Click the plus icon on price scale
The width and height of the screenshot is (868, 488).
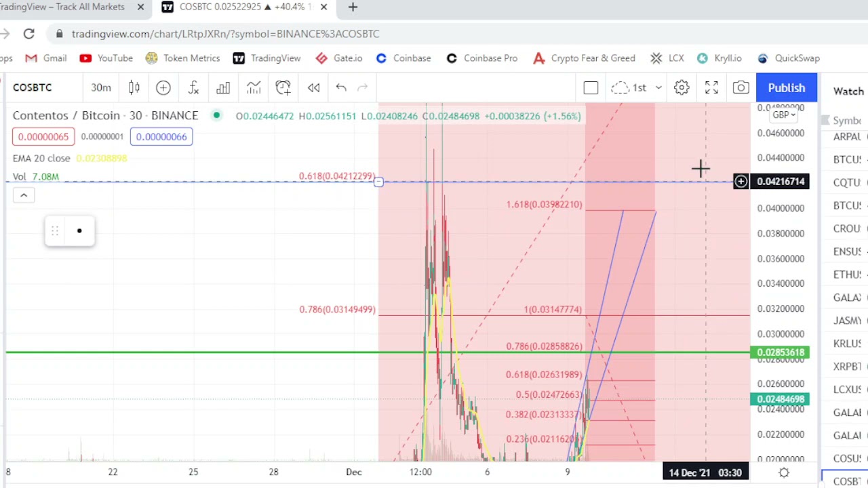pyautogui.click(x=741, y=181)
